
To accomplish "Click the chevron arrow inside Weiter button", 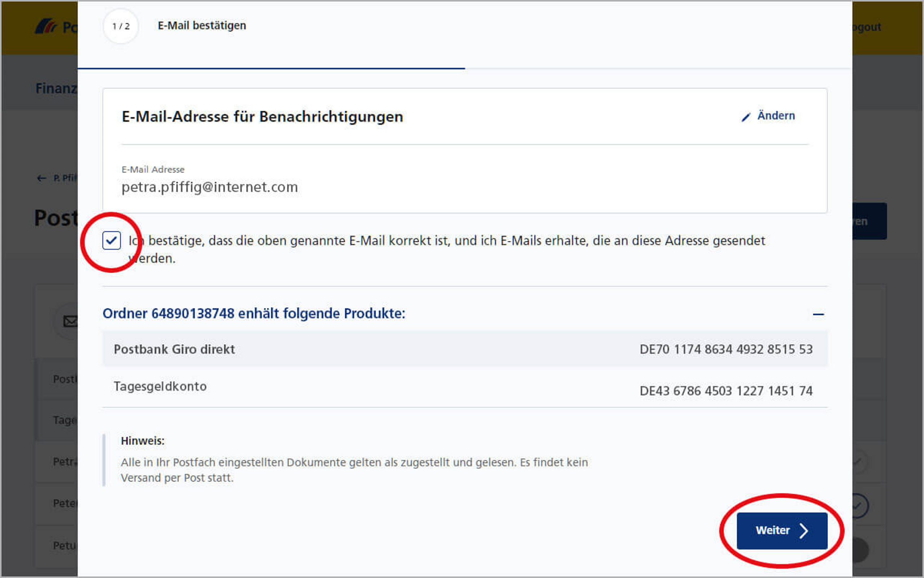I will pos(804,531).
